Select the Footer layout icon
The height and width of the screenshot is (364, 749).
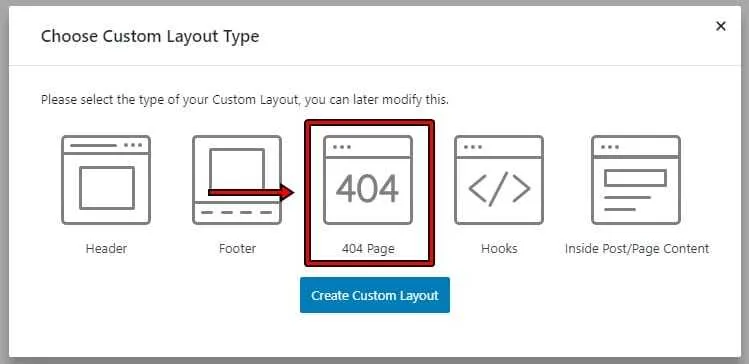click(x=237, y=180)
